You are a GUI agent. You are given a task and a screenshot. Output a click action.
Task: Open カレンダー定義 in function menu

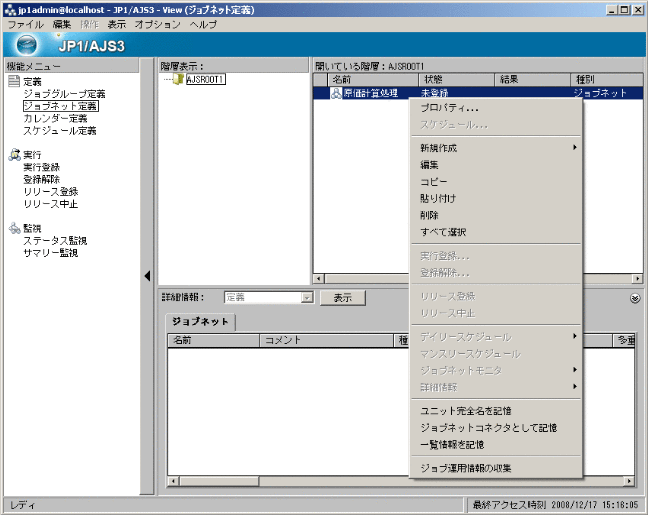click(x=55, y=118)
